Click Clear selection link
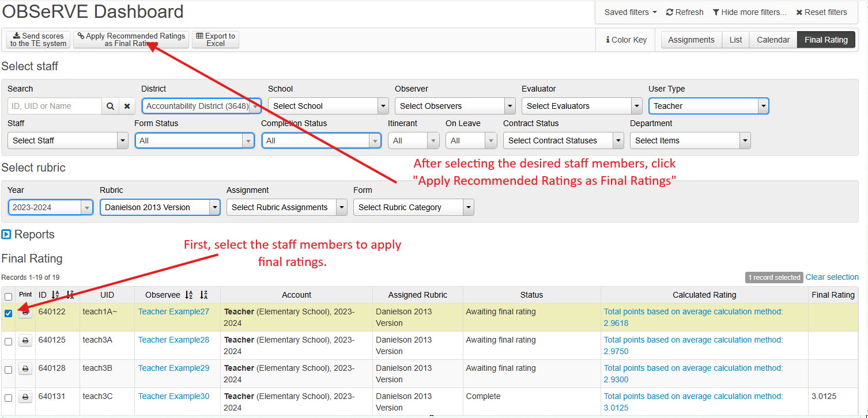 coord(832,277)
